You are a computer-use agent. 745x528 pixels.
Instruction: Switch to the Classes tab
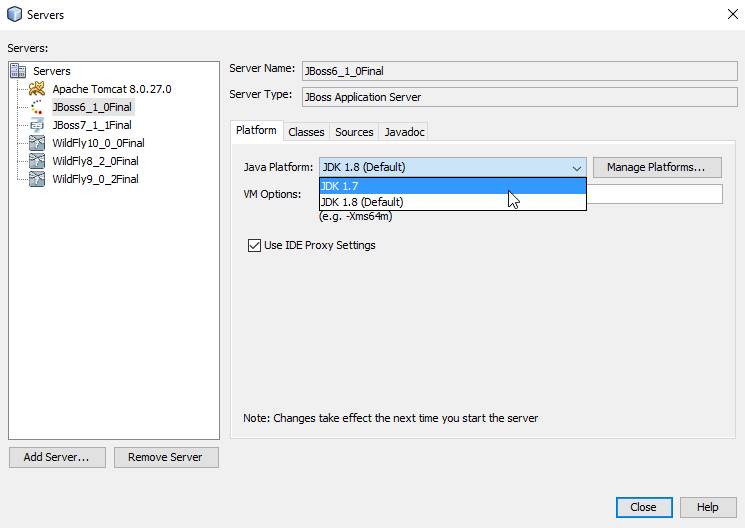(306, 132)
